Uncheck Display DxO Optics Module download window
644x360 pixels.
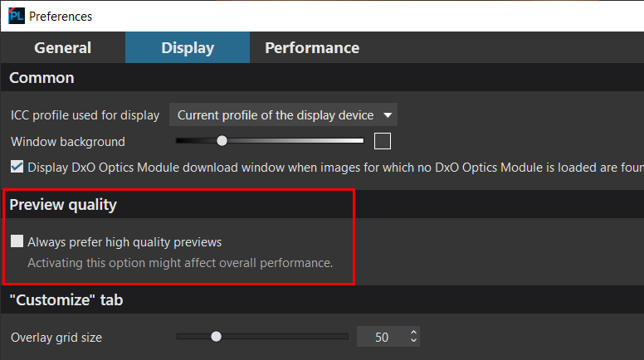click(x=17, y=167)
